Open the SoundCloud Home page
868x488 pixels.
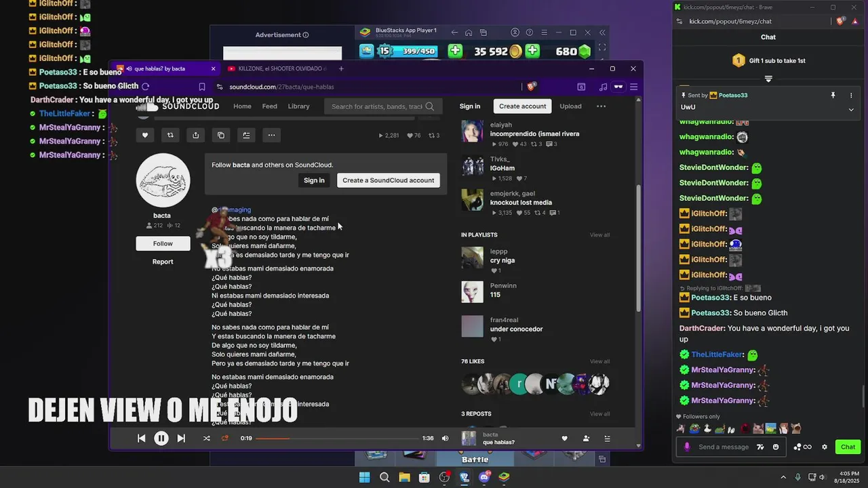pyautogui.click(x=242, y=106)
